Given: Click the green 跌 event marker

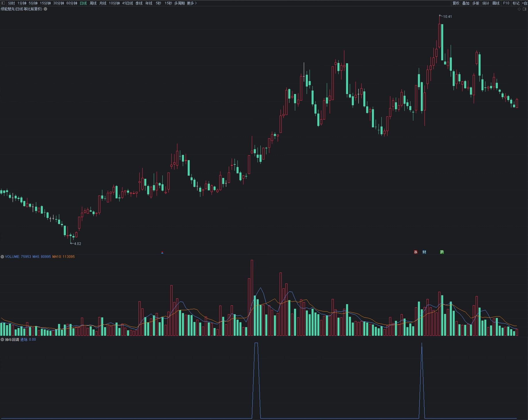Looking at the screenshot, I should tap(442, 252).
